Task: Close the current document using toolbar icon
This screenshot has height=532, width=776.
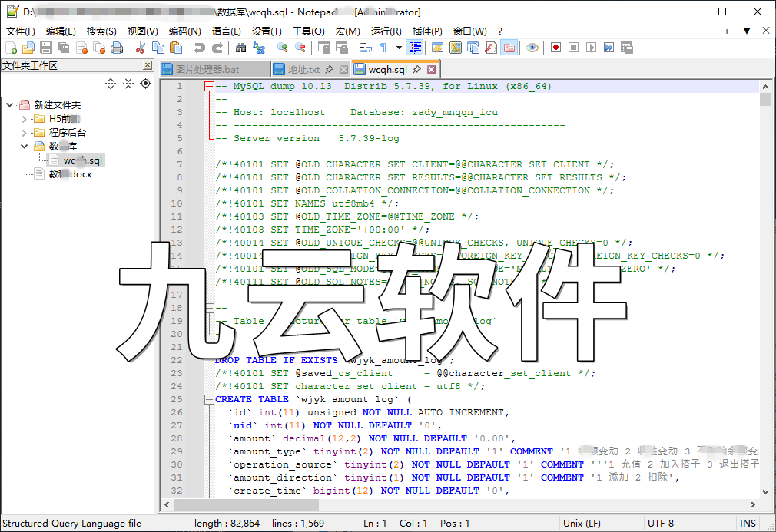Action: coord(81,48)
